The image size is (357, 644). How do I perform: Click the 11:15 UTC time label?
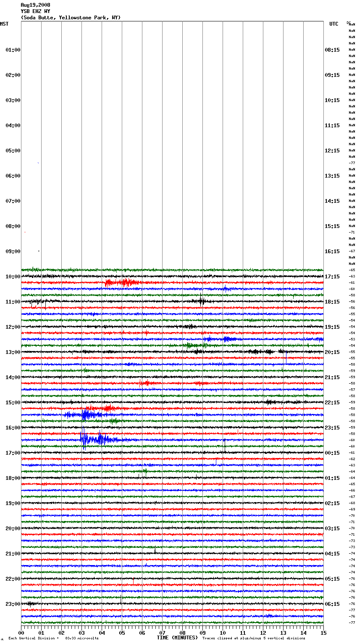coord(332,126)
